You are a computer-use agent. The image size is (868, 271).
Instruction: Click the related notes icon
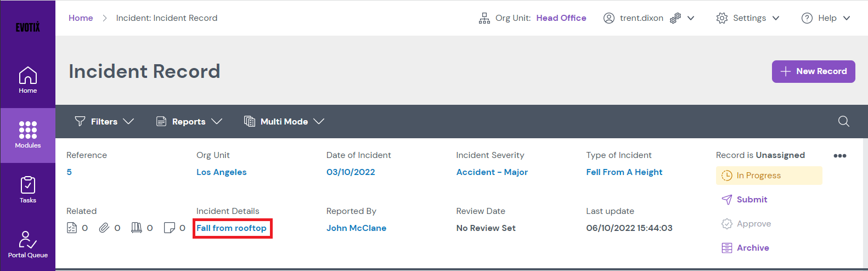coord(170,228)
